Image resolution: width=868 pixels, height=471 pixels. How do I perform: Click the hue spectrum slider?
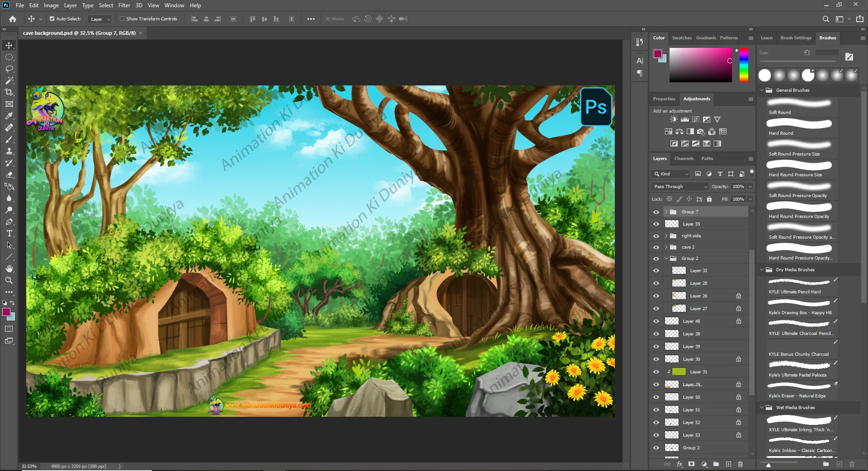coord(744,66)
